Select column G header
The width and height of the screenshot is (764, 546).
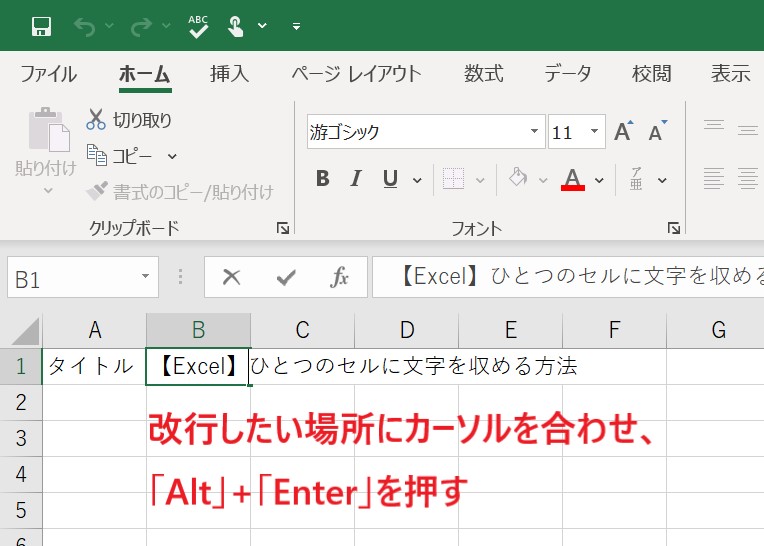715,330
